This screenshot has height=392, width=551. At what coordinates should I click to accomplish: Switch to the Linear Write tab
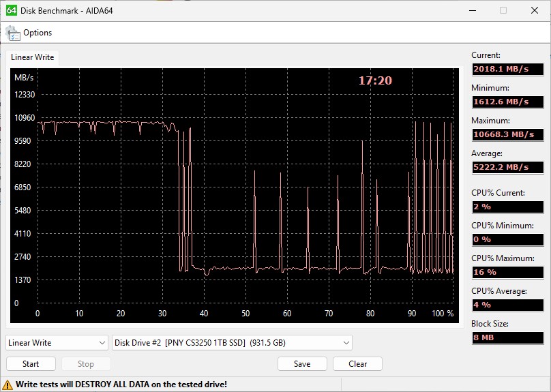click(x=32, y=57)
